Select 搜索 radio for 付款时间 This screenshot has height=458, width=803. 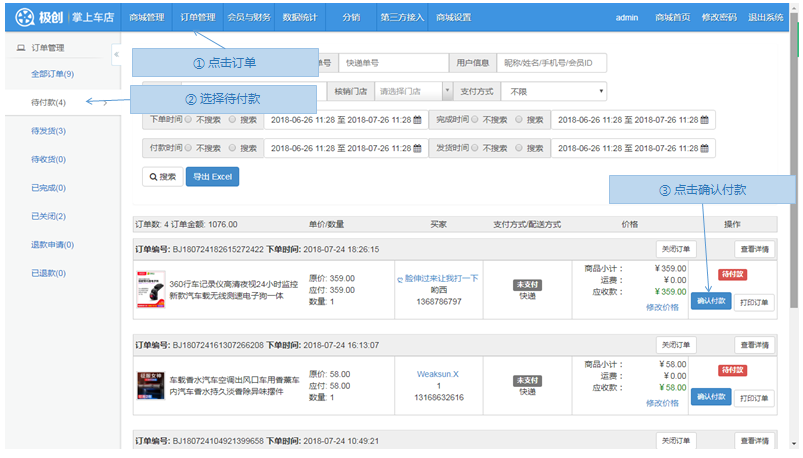click(233, 148)
